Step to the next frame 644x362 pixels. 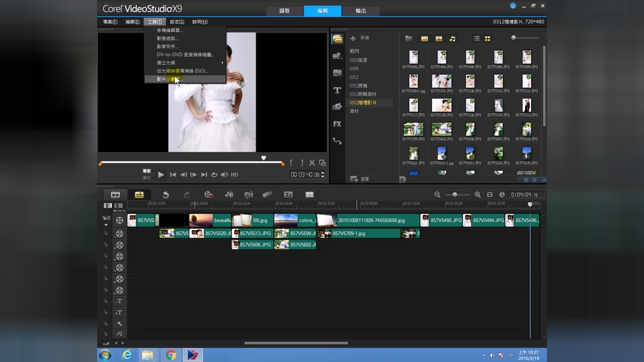tap(193, 174)
